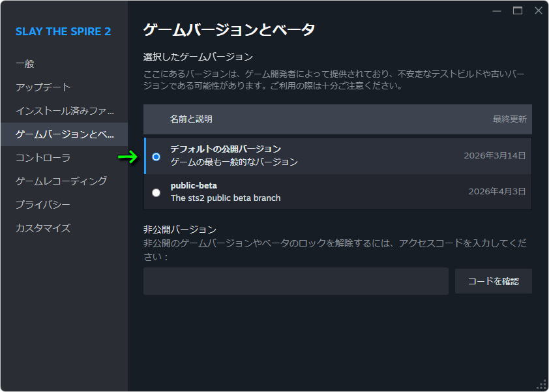Viewport: 549px width, 392px height.
Task: Switch to the コントローラ settings
Action: (43, 158)
